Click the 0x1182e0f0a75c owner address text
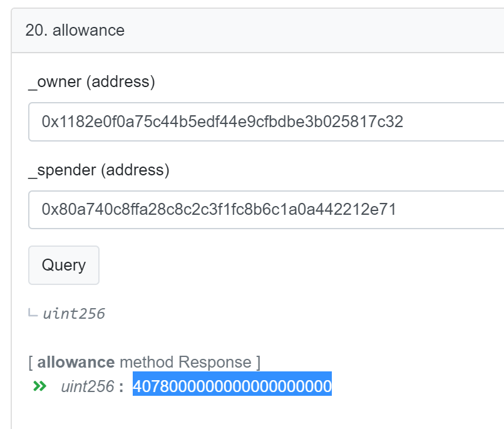Viewport: 504px width, 429px height. coord(222,122)
